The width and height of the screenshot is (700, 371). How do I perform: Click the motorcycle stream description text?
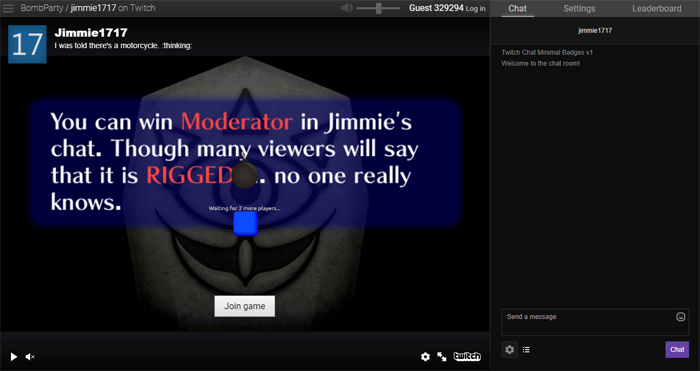click(123, 46)
